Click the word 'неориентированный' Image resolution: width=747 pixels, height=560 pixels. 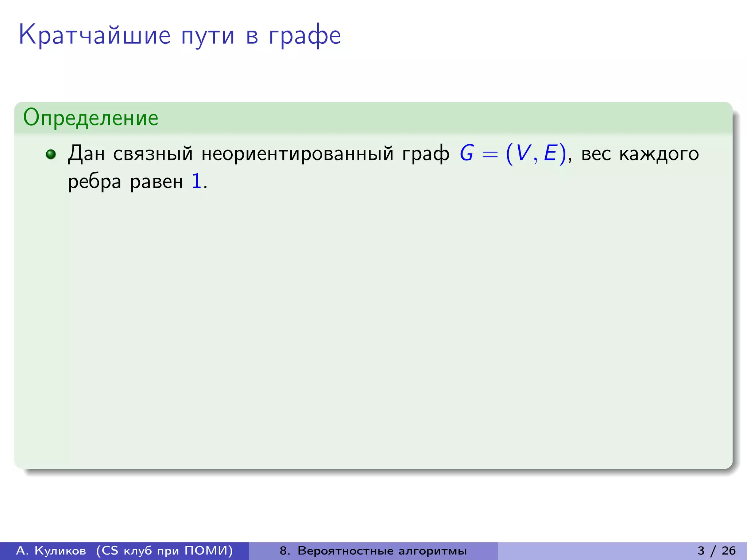(297, 153)
